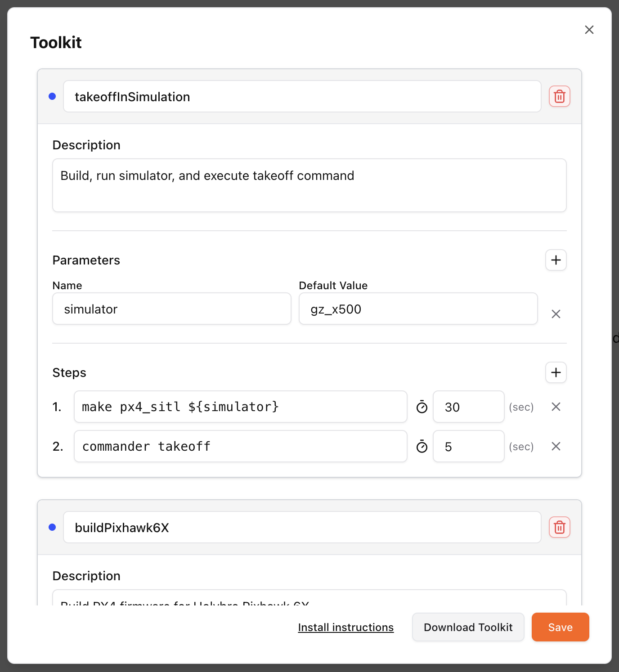Remove the commander takeoff step
The width and height of the screenshot is (619, 672).
[x=556, y=446]
